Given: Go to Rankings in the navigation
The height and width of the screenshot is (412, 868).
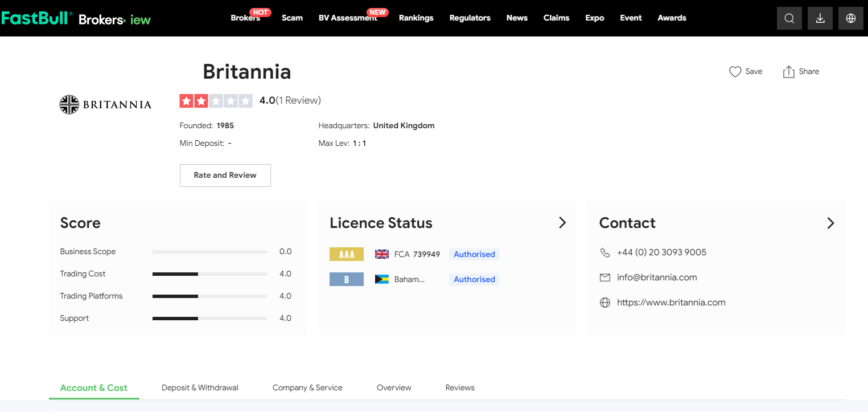Looking at the screenshot, I should pos(416,18).
